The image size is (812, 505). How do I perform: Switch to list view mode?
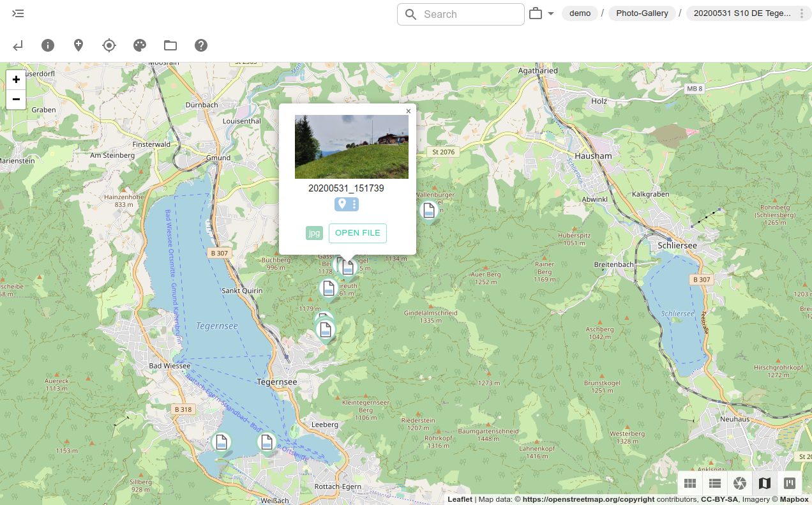715,483
